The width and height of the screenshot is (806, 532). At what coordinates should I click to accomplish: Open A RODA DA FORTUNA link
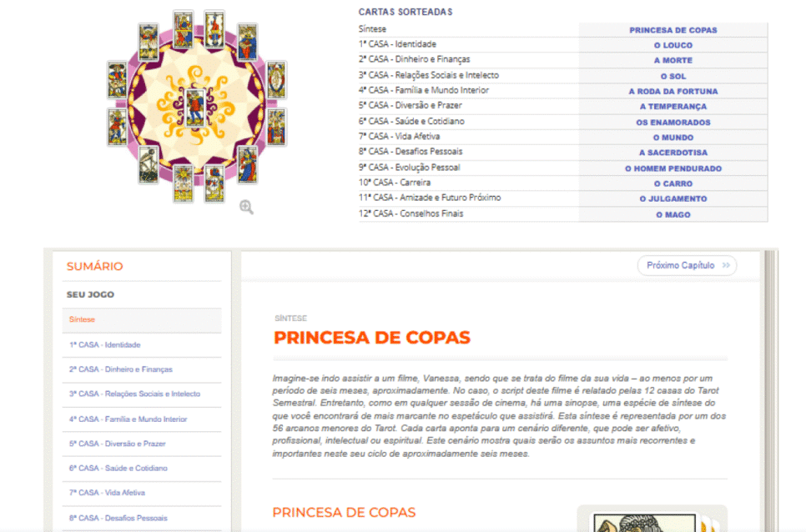(673, 92)
